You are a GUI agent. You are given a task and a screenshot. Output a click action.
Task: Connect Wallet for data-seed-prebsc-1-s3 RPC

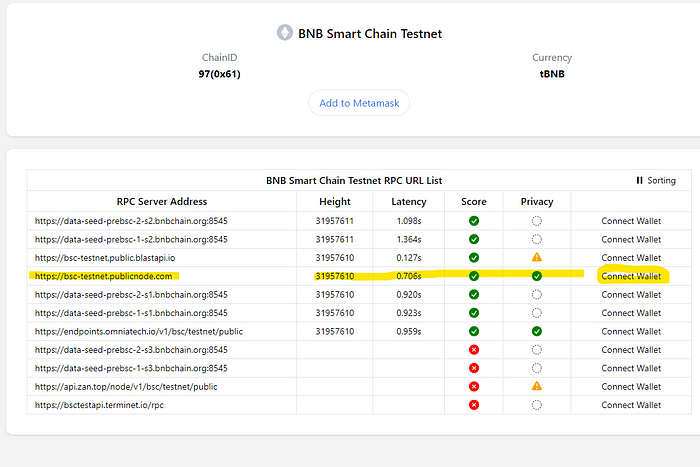[x=631, y=368]
